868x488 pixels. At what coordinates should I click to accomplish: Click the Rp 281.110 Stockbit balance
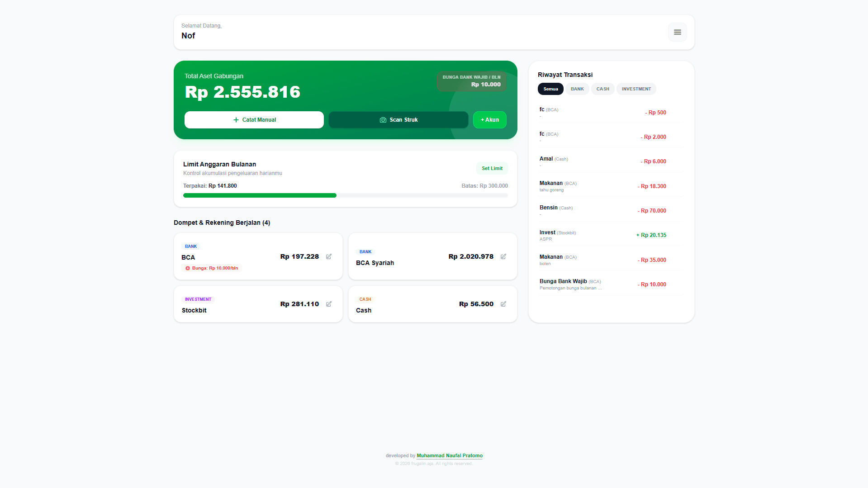coord(299,304)
